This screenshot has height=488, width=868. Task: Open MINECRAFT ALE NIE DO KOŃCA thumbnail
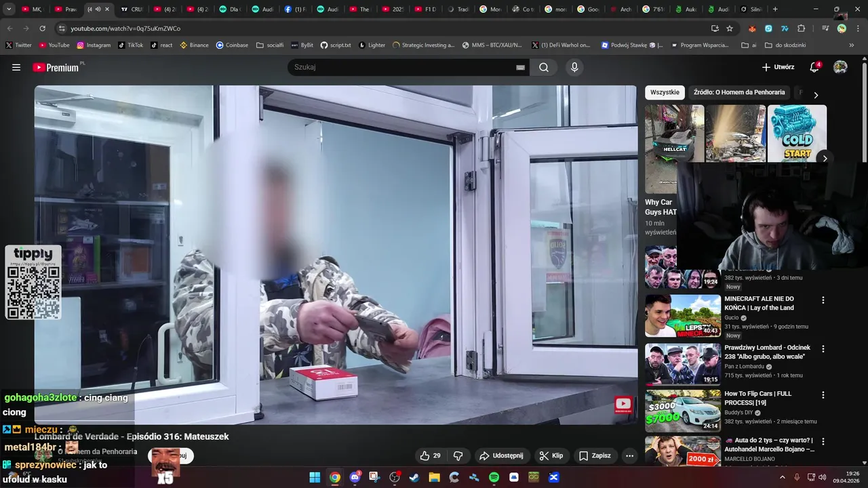click(683, 316)
